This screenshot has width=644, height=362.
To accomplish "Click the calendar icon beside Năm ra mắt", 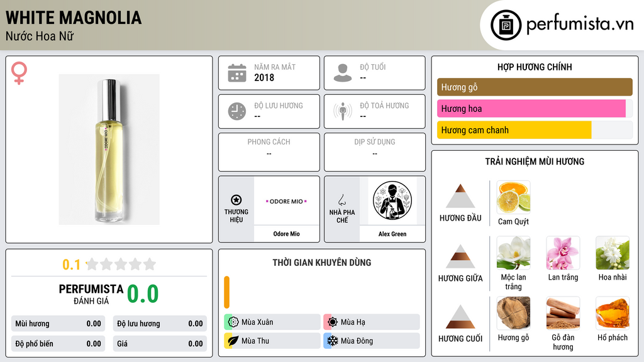I will (237, 73).
